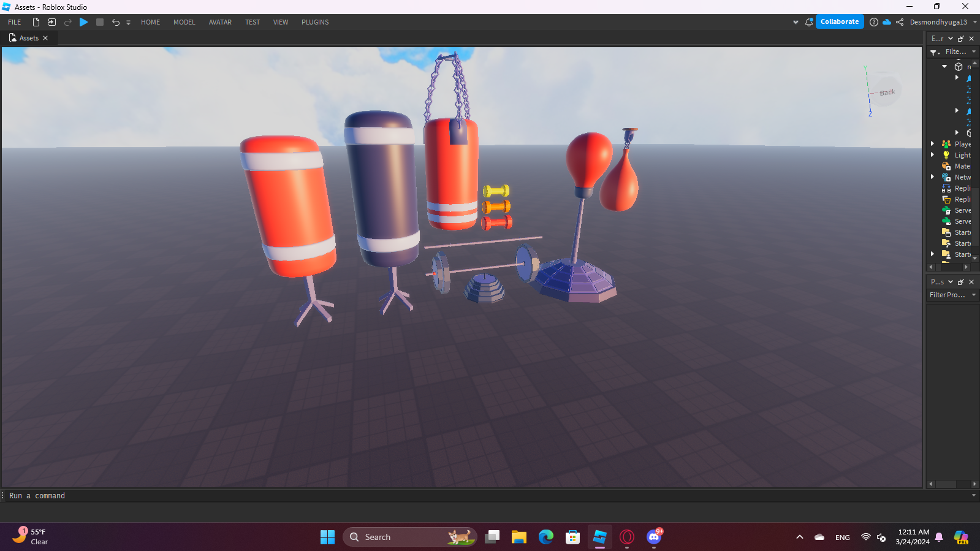Open File Explorer from the taskbar
Screen dimensions: 980x551
click(x=519, y=537)
